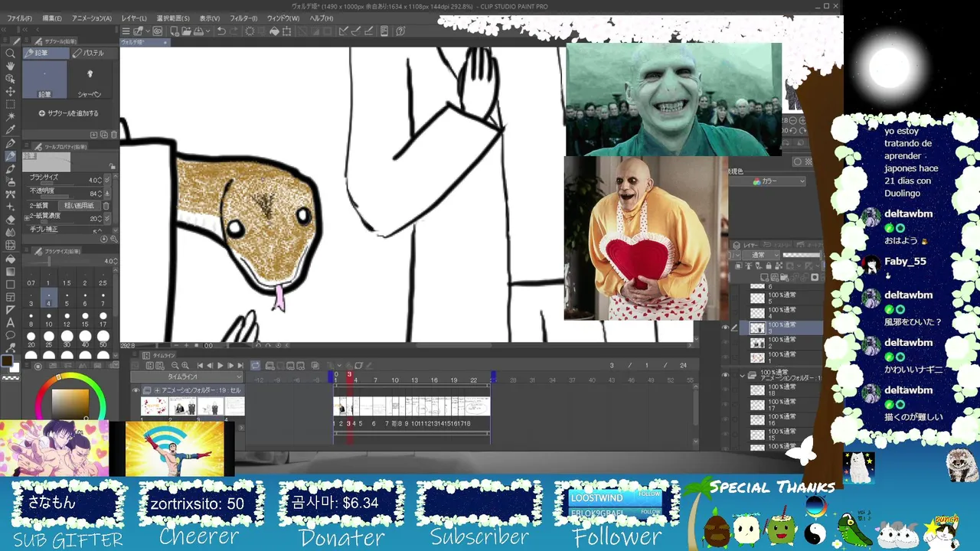Image resolution: width=980 pixels, height=551 pixels.
Task: Click the Save icon in command bar
Action: 198,31
